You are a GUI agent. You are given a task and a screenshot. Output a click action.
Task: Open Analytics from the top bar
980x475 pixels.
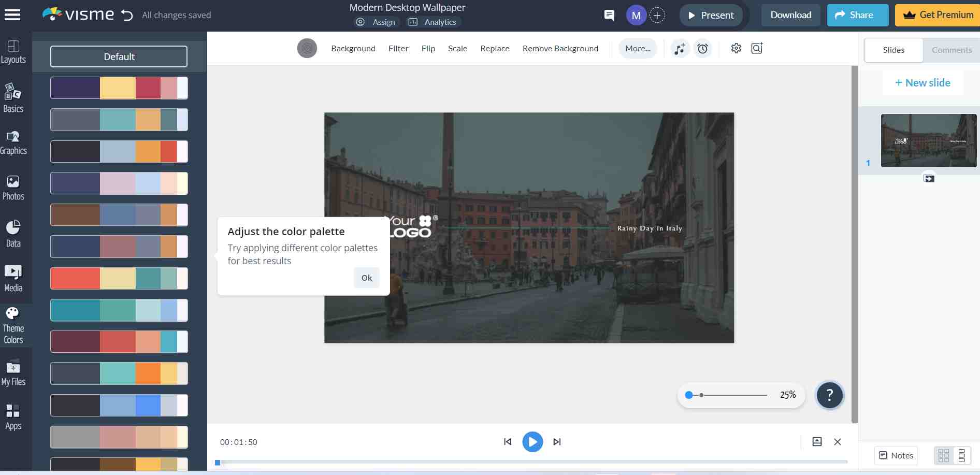[x=433, y=22]
